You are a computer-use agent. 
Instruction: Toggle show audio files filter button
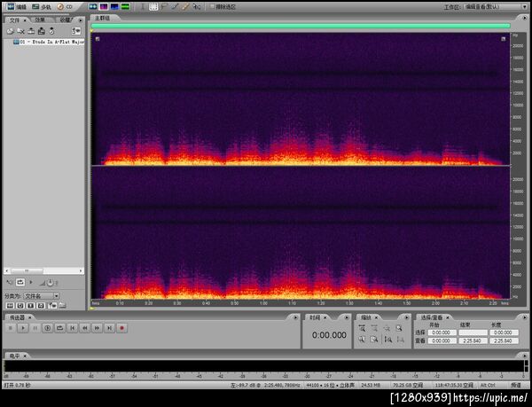[x=10, y=306]
